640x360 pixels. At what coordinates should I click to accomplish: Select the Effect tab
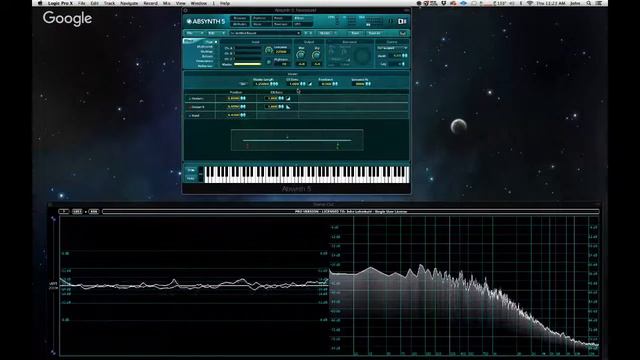coord(303,18)
